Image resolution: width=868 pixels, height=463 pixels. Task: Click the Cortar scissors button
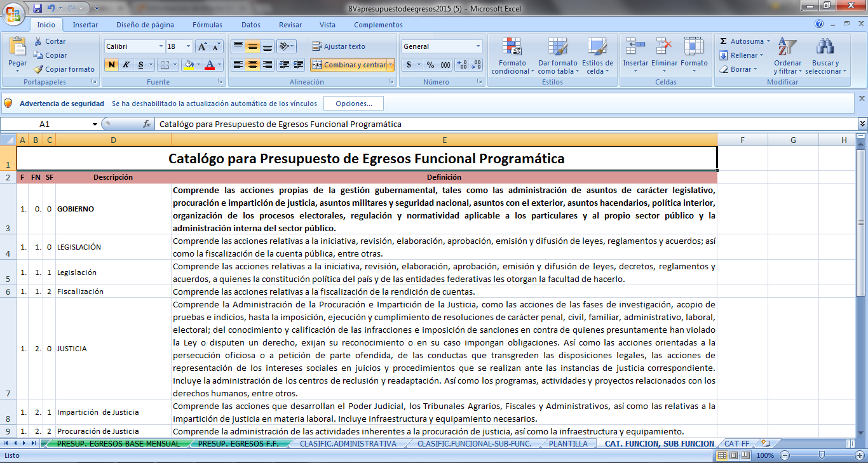(50, 41)
